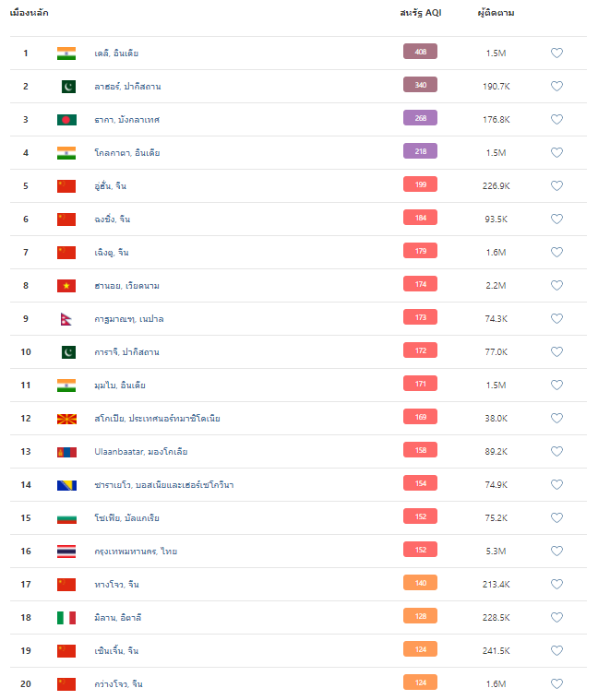
Task: Sort by the US AQI column header
Action: click(x=420, y=13)
